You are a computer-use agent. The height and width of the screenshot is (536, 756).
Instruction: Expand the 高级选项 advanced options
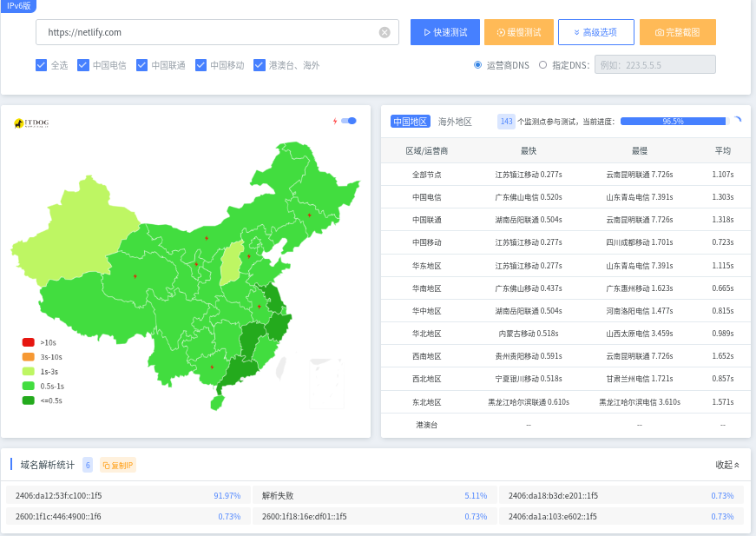[595, 32]
